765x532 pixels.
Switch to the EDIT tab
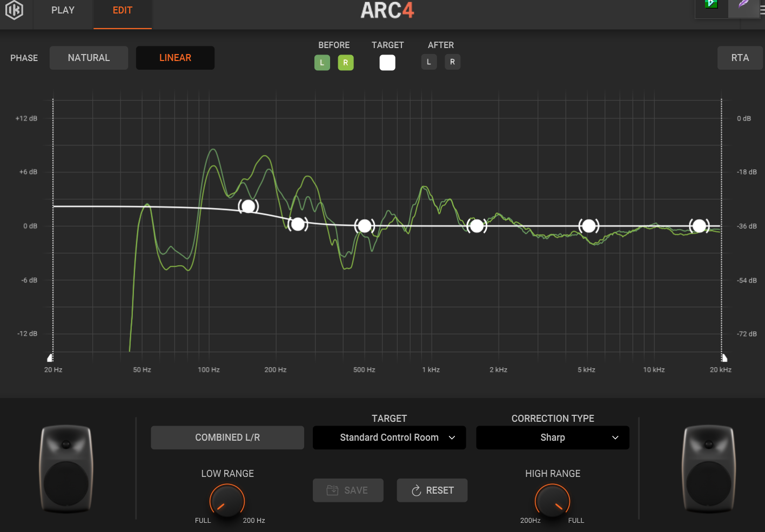point(123,10)
